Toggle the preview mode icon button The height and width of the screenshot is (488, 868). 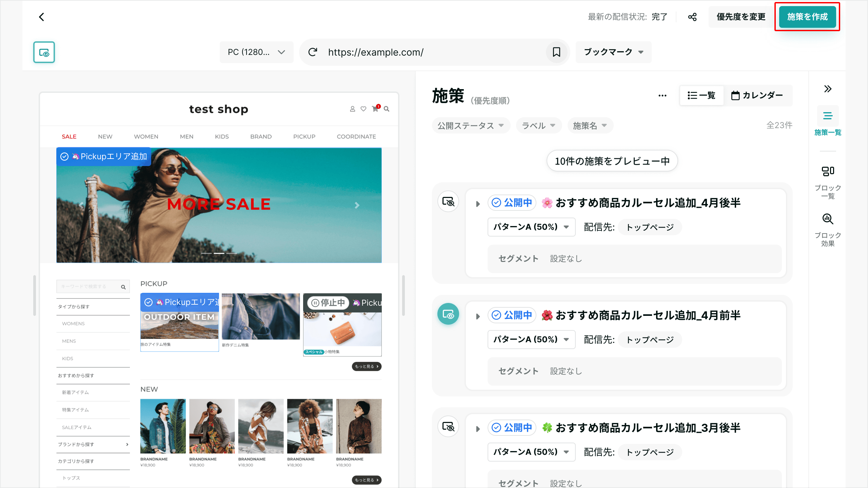pyautogui.click(x=44, y=52)
